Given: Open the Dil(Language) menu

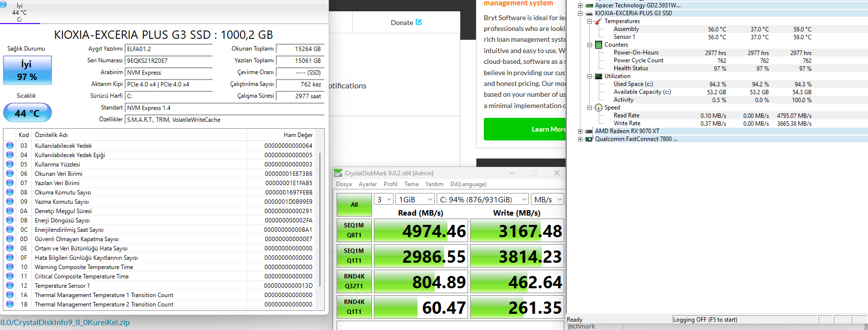Looking at the screenshot, I should (469, 184).
